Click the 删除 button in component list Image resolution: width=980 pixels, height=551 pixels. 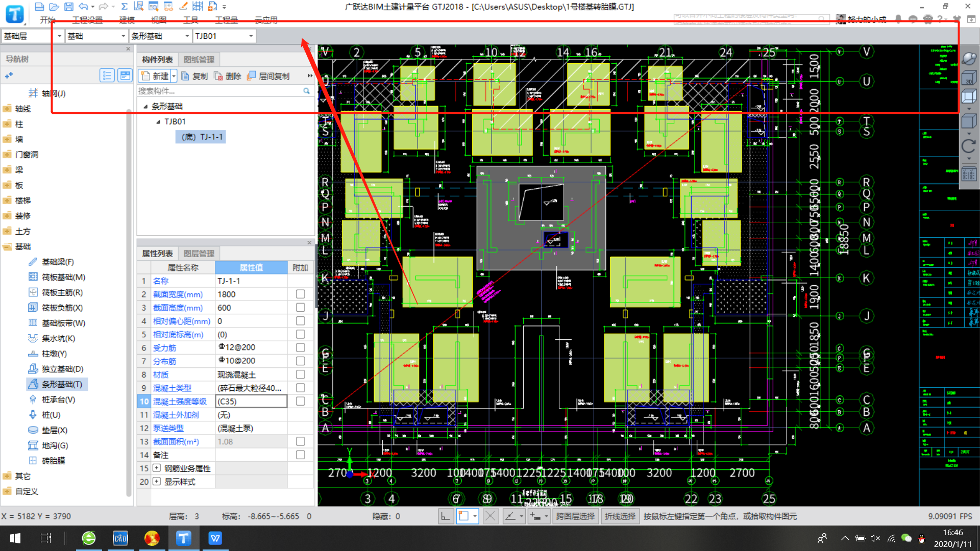click(x=228, y=76)
